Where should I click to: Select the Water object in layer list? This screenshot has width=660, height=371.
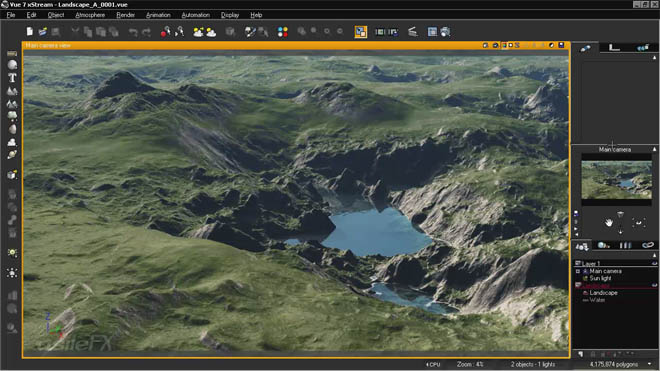(x=597, y=300)
